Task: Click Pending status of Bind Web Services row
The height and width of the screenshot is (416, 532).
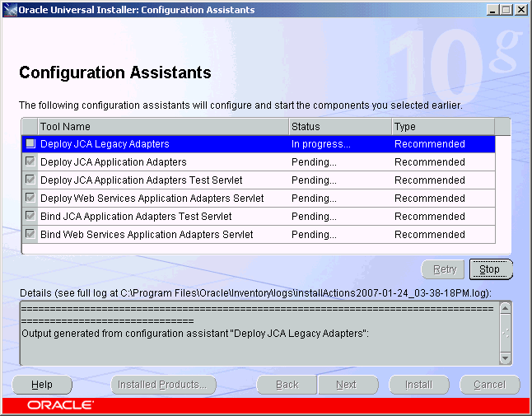Action: (340, 234)
